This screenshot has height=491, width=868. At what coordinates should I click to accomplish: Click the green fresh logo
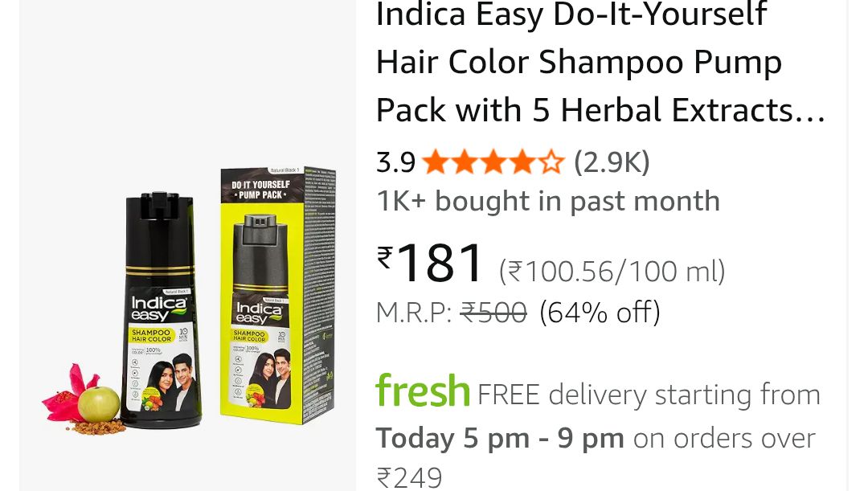pyautogui.click(x=423, y=391)
